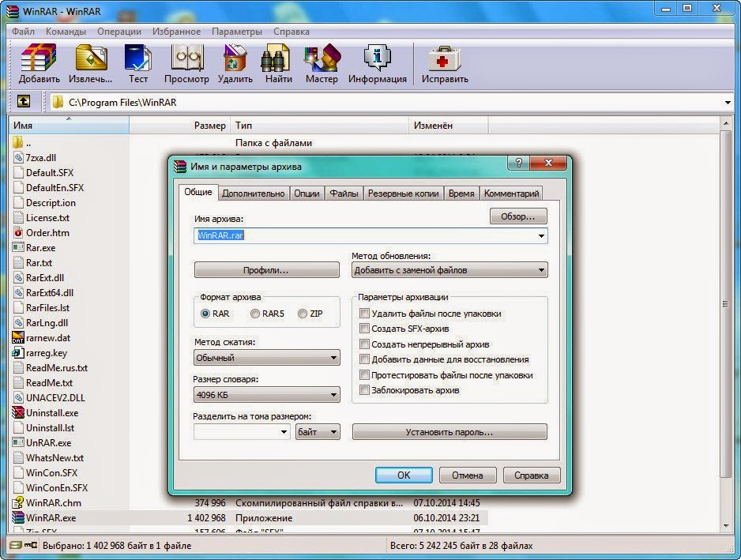Click the Order.htm file icon
741x560 pixels.
(18, 232)
